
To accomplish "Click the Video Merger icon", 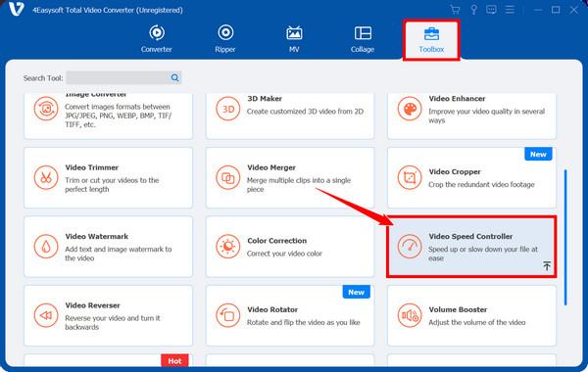I will pos(227,177).
